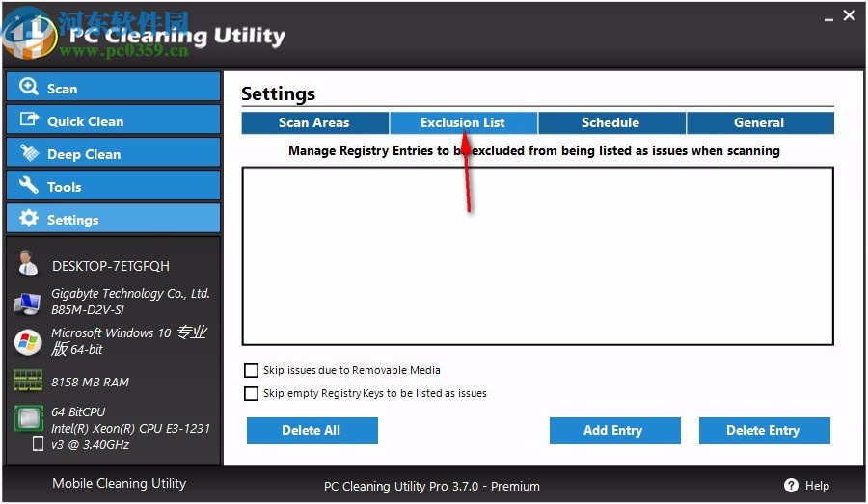
Task: Select the Exclusion List tab
Action: [463, 122]
